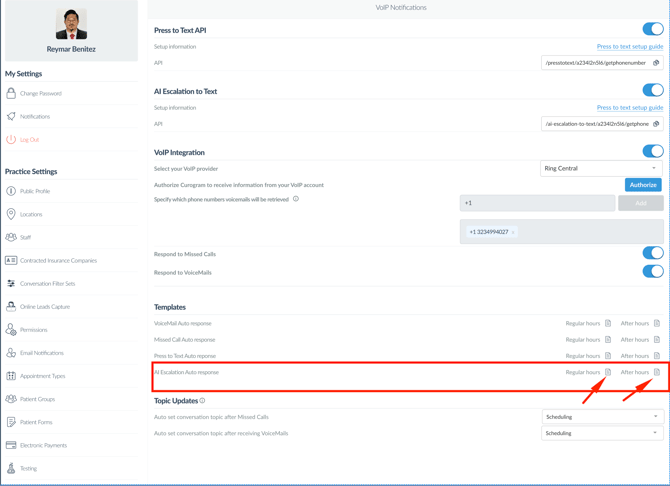This screenshot has height=486, width=670.
Task: Click Log Out in My Settings
Action: [30, 140]
